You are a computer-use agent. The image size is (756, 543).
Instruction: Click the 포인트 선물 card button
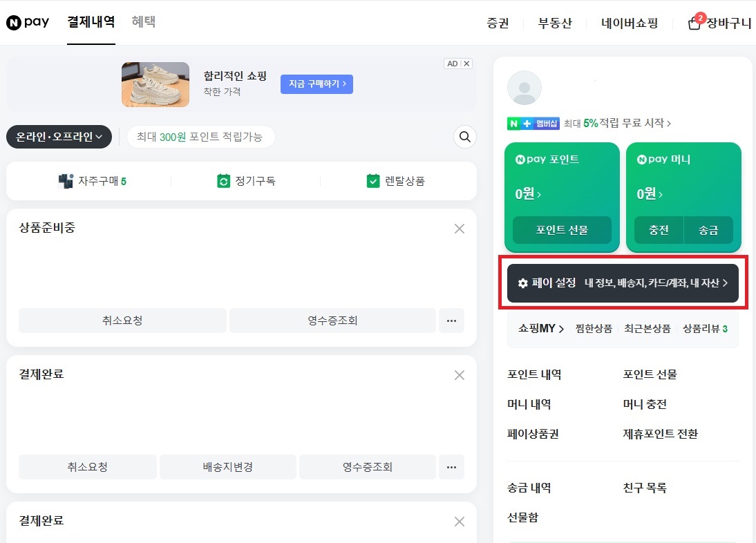pos(562,230)
